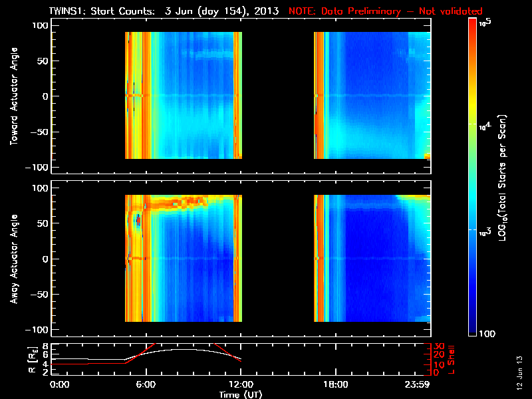Click the '-100' tick on Toward Actuator axis
532x399 pixels.
coord(37,168)
